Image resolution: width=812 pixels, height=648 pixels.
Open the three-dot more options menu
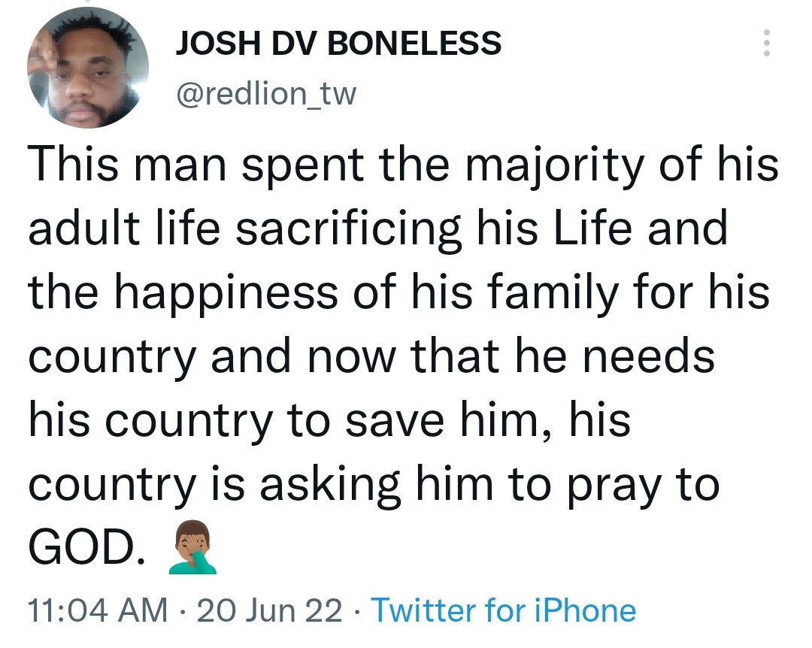point(767,43)
